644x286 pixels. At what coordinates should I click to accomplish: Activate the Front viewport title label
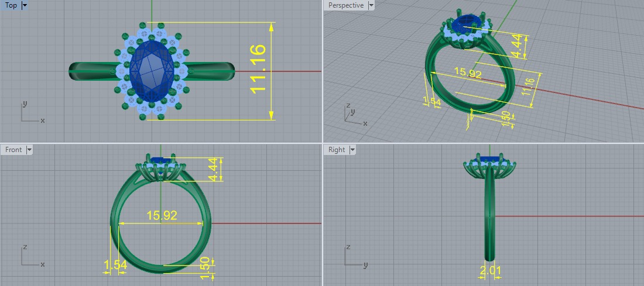(x=13, y=150)
